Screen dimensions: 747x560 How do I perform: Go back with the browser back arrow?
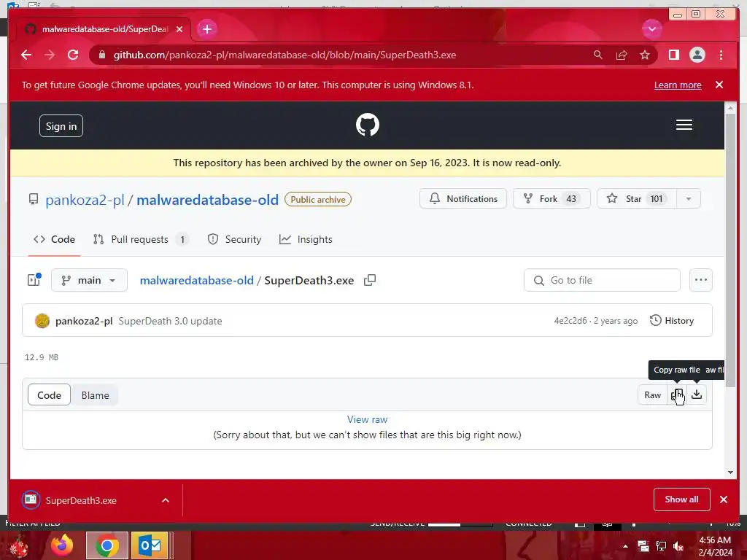click(26, 55)
